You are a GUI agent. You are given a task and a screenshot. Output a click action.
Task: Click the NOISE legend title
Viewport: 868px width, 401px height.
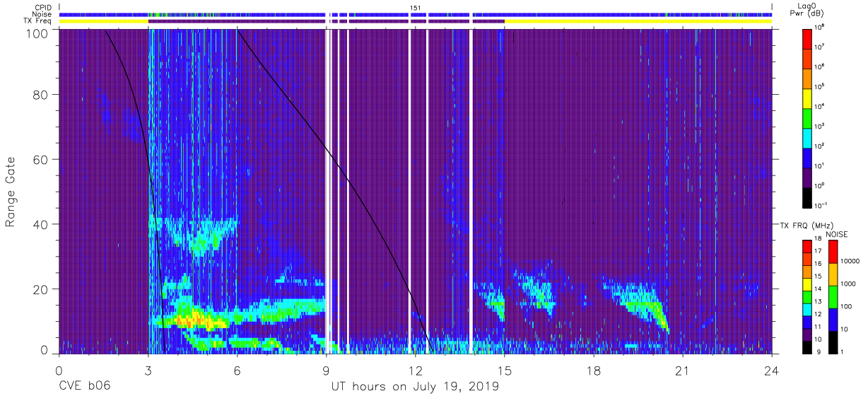837,234
